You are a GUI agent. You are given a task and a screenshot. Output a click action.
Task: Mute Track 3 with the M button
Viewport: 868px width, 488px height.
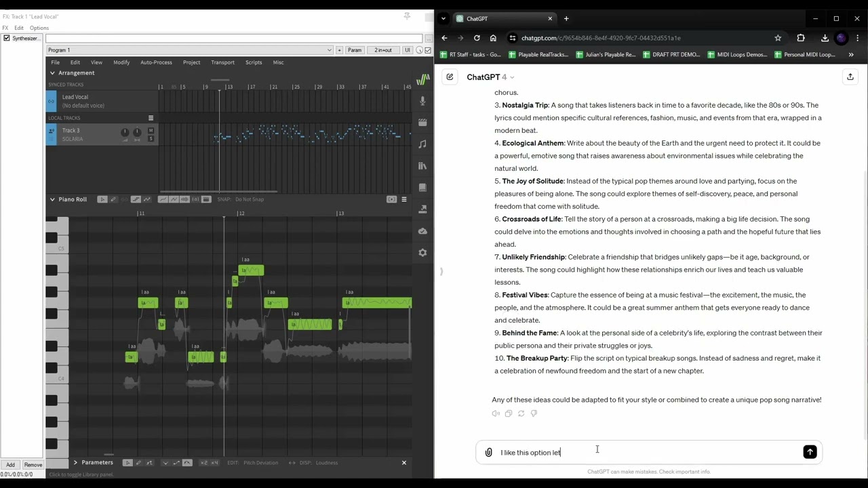151,131
